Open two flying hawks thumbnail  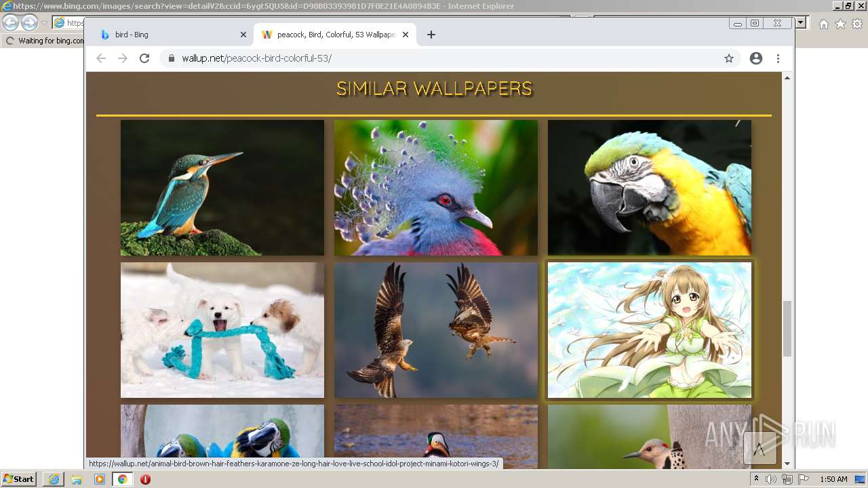[x=436, y=330]
